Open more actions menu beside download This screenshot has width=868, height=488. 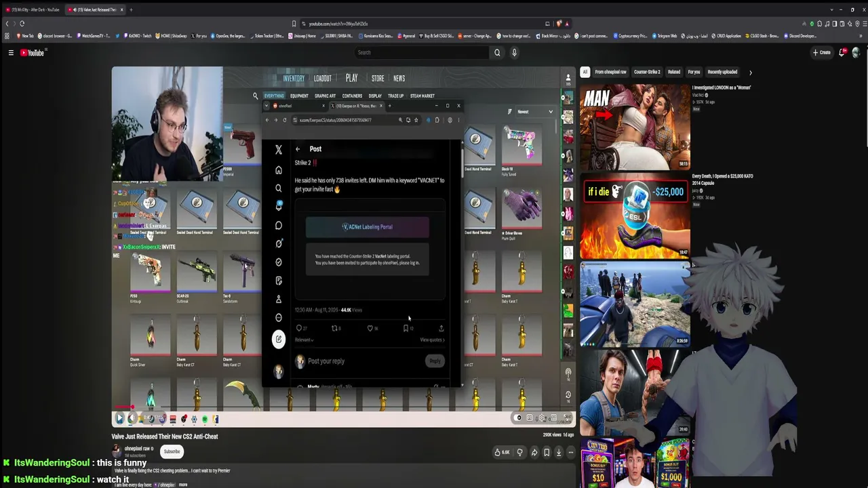coord(571,452)
